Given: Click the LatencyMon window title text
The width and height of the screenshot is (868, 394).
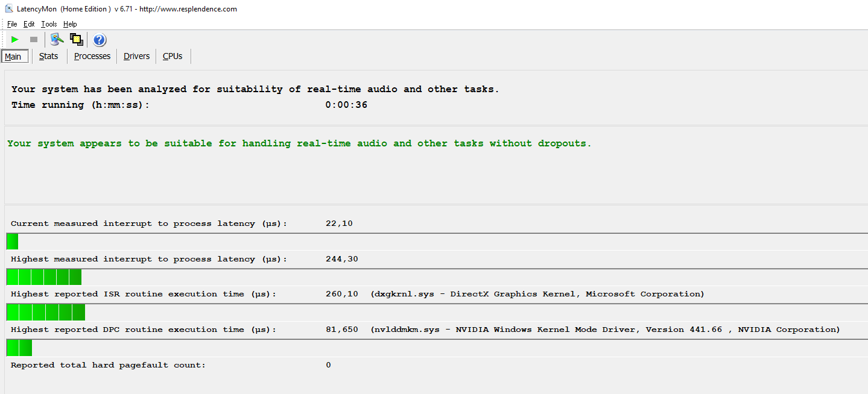Looking at the screenshot, I should 127,9.
